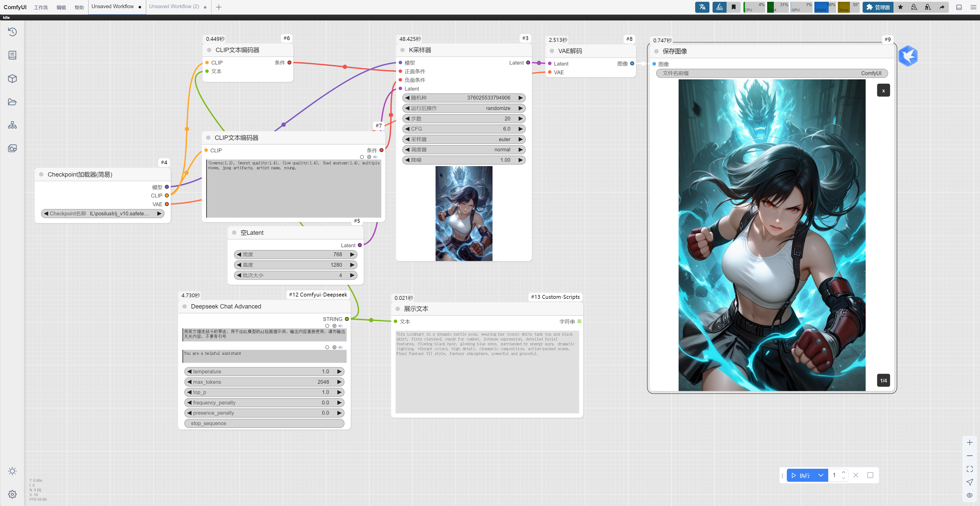Open the 工作流 menu
The image size is (980, 506).
point(41,7)
